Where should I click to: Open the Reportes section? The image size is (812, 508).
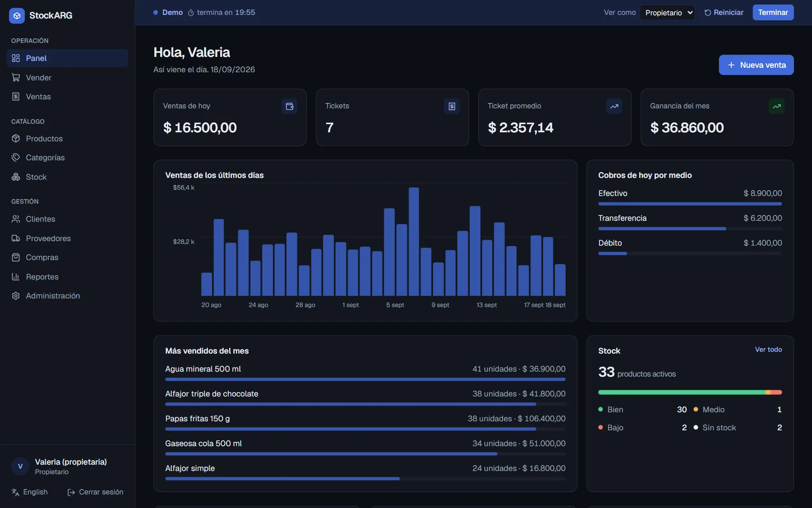[67, 277]
